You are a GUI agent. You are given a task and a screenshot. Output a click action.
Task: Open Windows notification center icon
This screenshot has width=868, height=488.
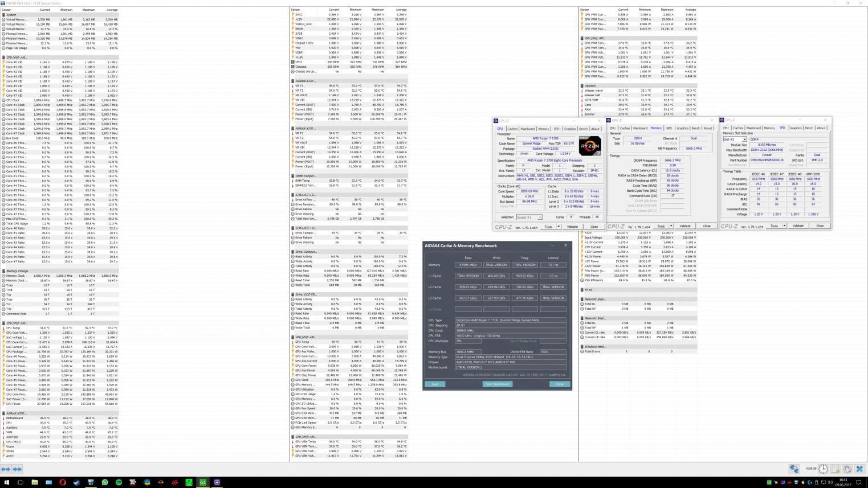pos(859,482)
